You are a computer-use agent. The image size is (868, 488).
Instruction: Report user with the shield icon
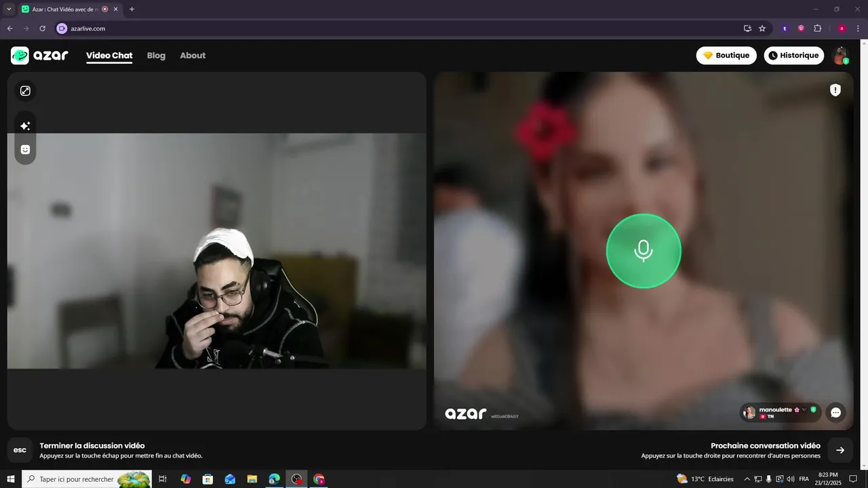[835, 90]
